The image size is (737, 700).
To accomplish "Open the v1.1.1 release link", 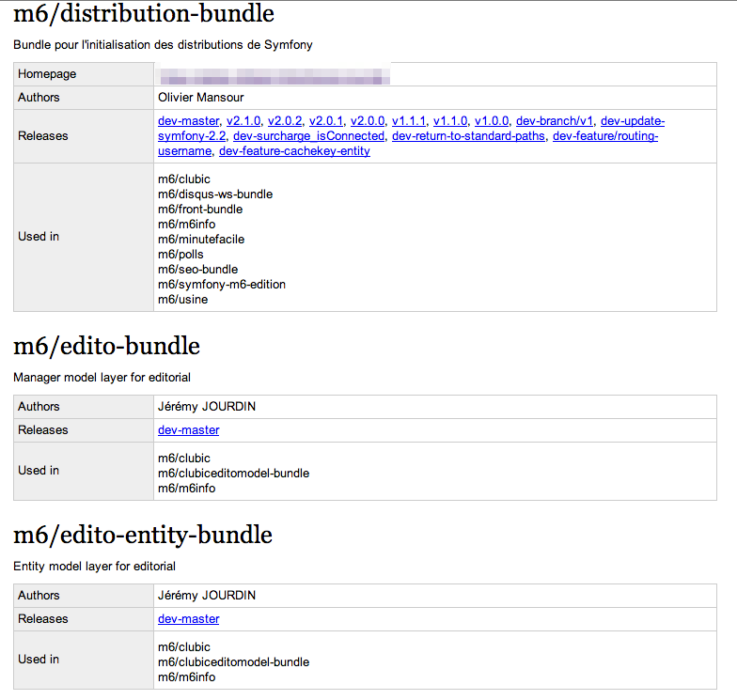I will [x=409, y=120].
